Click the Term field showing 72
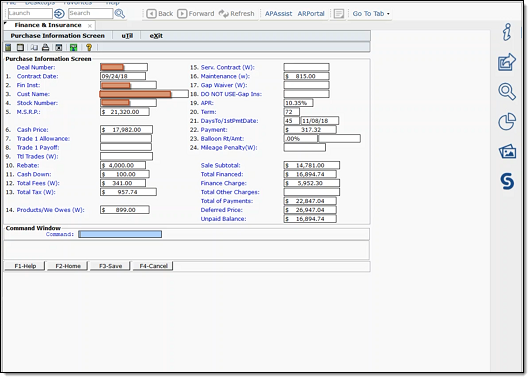This screenshot has width=531, height=380. [x=292, y=112]
